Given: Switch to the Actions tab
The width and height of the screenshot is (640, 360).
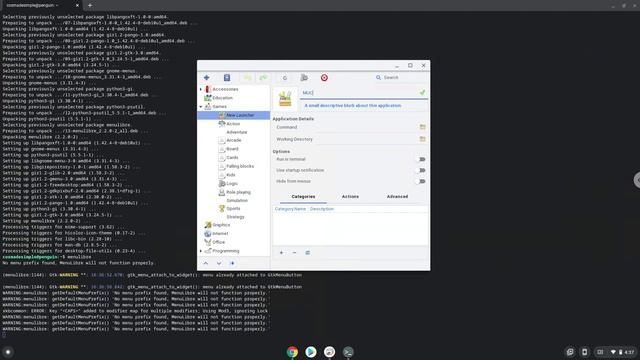Looking at the screenshot, I should point(350,197).
